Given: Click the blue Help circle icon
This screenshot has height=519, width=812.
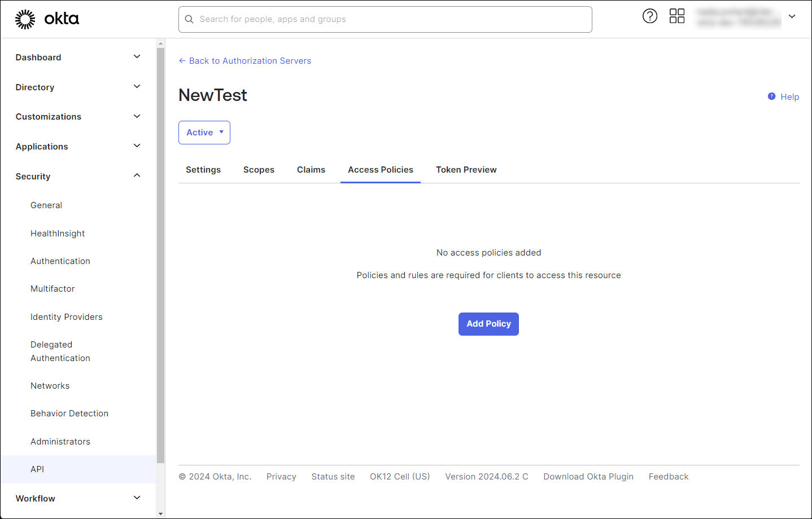Looking at the screenshot, I should pyautogui.click(x=772, y=96).
